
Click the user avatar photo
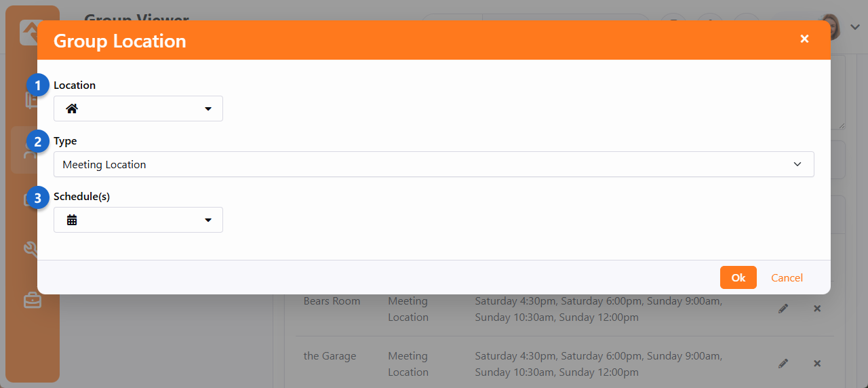click(x=833, y=26)
